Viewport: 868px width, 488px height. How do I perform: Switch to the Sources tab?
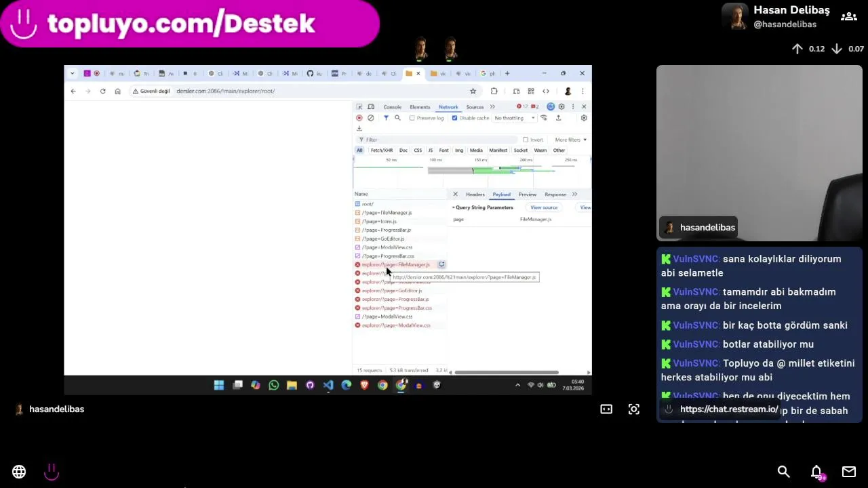[475, 107]
